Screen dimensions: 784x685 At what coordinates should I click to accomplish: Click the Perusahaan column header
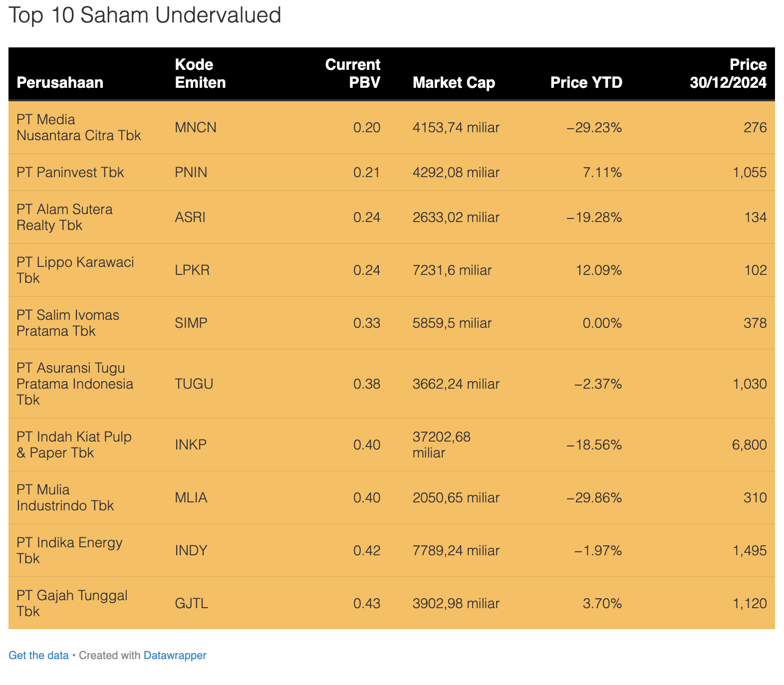[60, 82]
